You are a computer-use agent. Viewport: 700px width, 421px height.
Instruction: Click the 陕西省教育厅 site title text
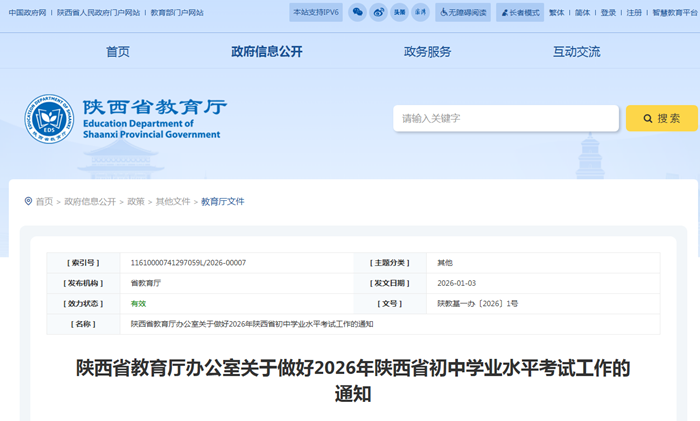pyautogui.click(x=154, y=107)
